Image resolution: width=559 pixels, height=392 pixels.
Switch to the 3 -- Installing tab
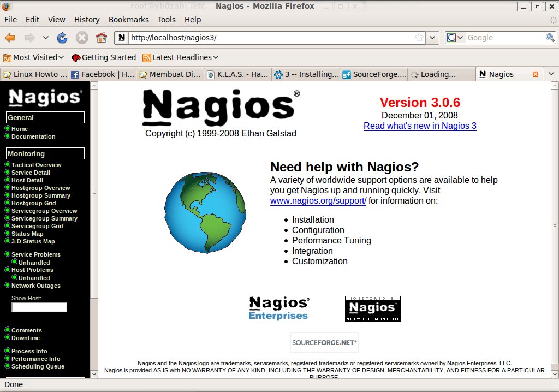[x=306, y=74]
